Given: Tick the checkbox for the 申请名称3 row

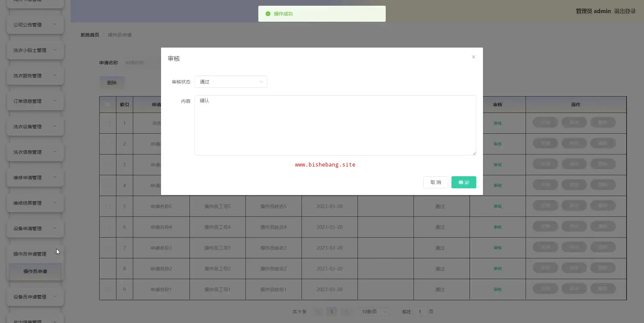Looking at the screenshot, I should click(x=108, y=248).
